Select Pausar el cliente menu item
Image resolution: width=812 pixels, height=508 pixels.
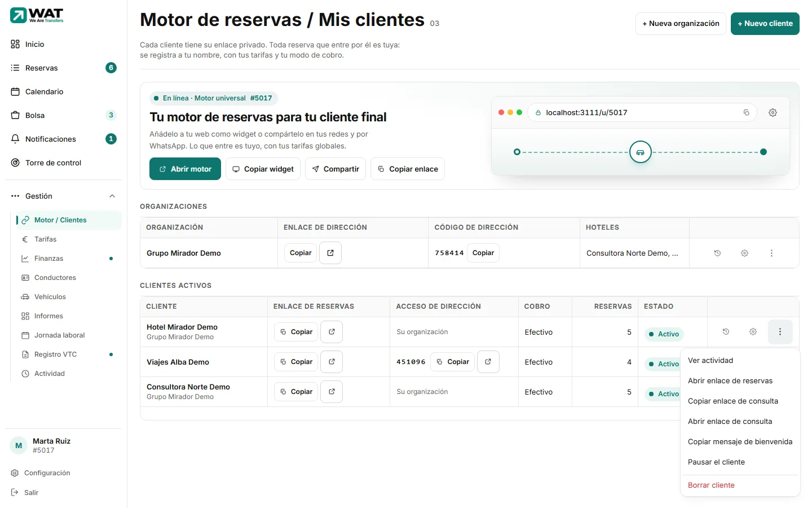click(740, 462)
